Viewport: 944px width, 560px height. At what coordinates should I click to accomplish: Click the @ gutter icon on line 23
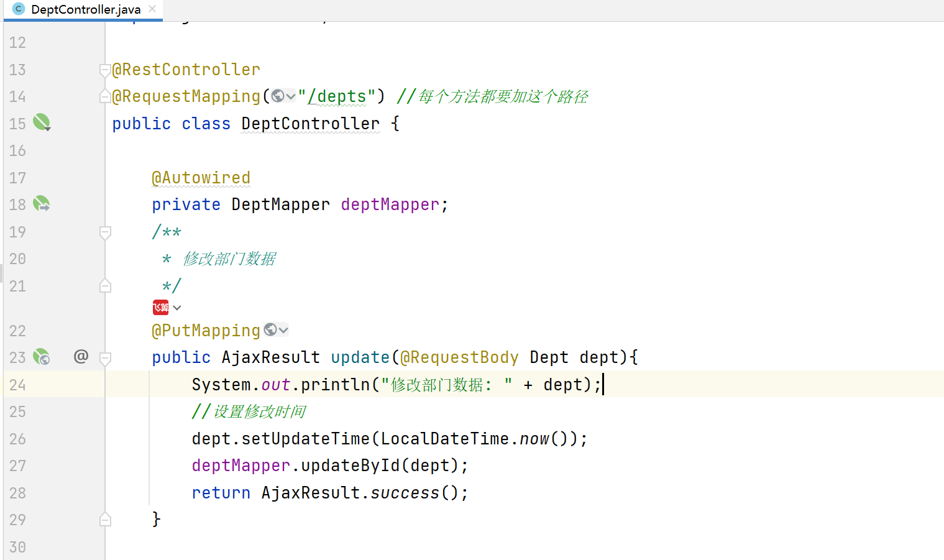click(x=81, y=356)
